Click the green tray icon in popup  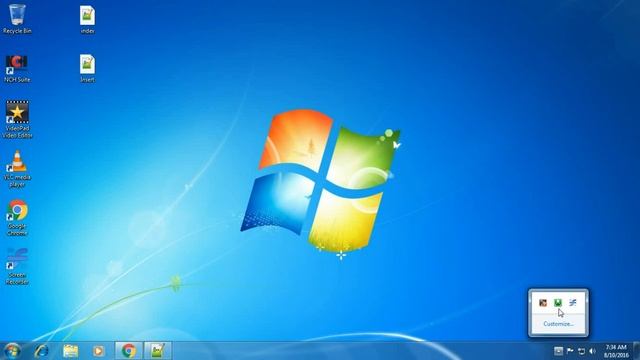pos(558,303)
